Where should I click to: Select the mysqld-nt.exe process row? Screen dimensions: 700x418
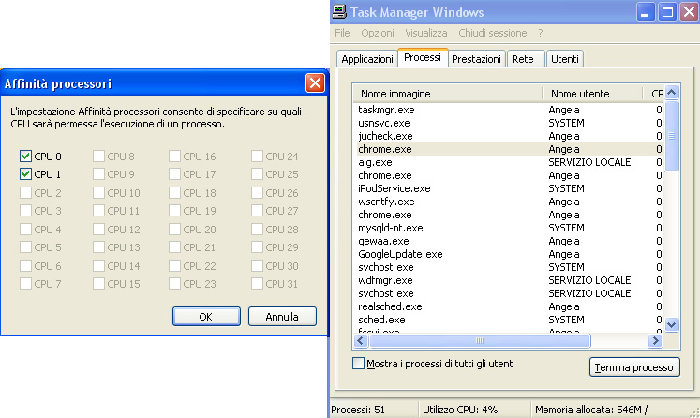[509, 228]
